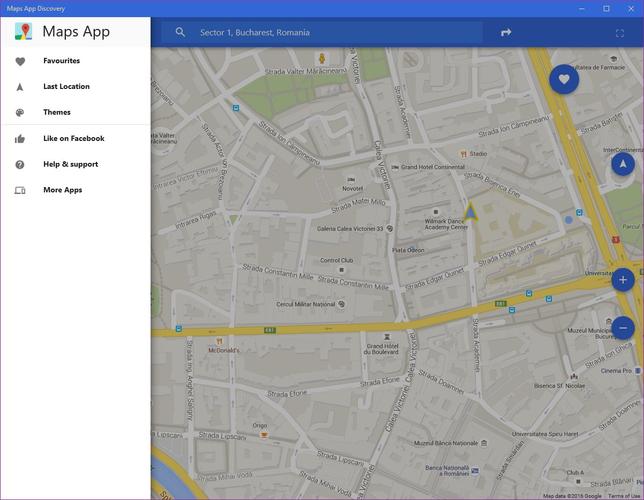Click the blue current-location arrow marker

tap(470, 212)
